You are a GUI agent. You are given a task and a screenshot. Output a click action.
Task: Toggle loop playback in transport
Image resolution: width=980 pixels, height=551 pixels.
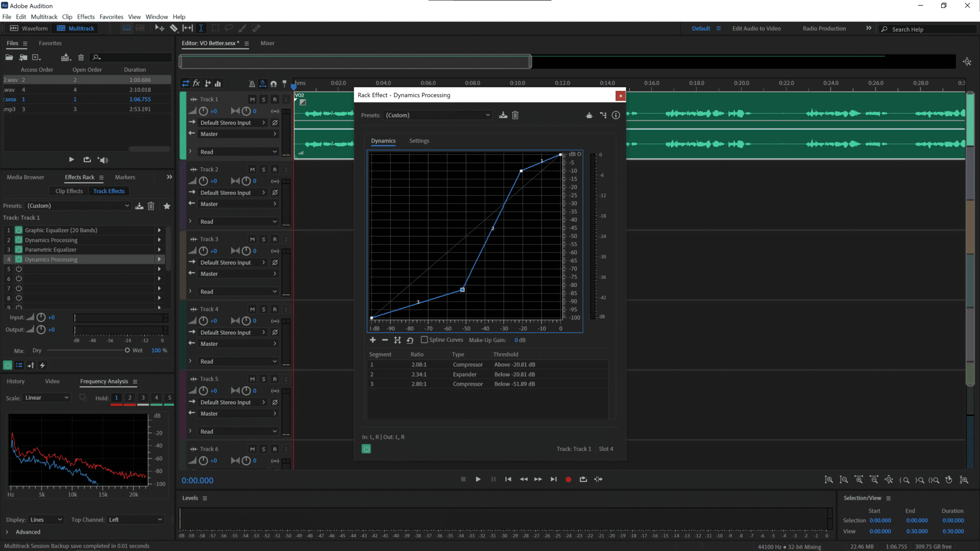(583, 479)
